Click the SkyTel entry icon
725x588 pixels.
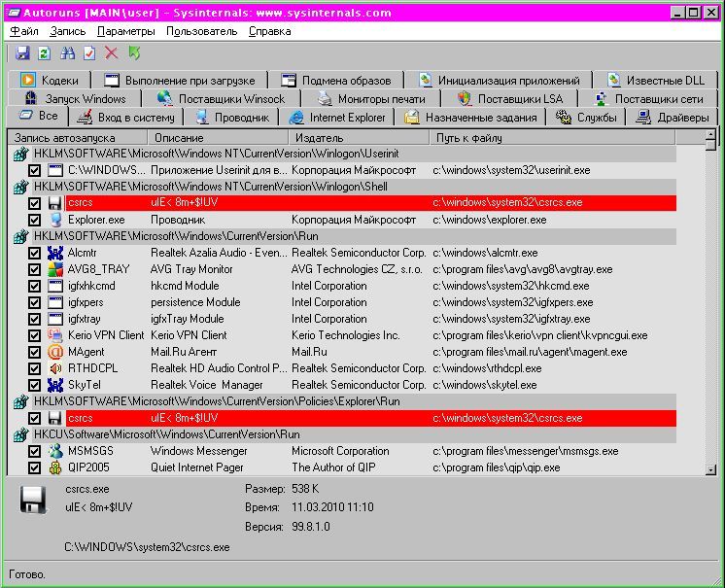(55, 385)
